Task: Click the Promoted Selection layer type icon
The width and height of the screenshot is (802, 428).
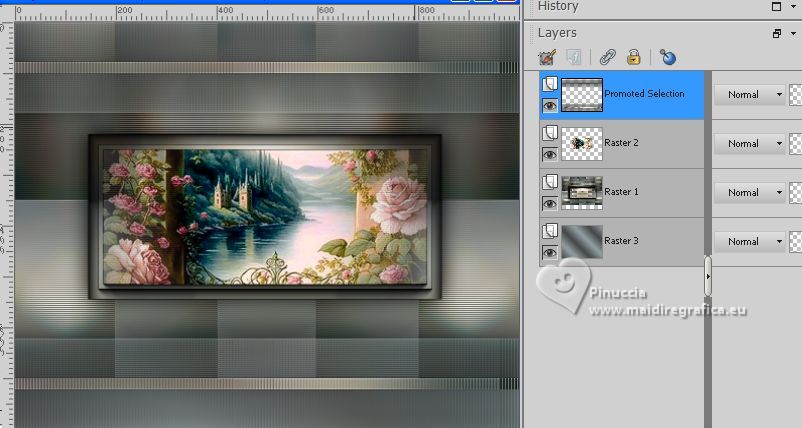Action: [x=550, y=83]
